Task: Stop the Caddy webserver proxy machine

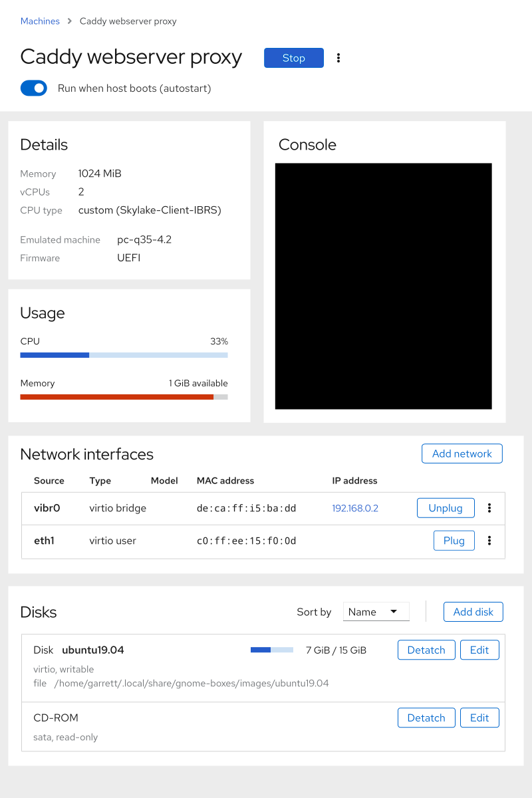Action: coord(293,58)
